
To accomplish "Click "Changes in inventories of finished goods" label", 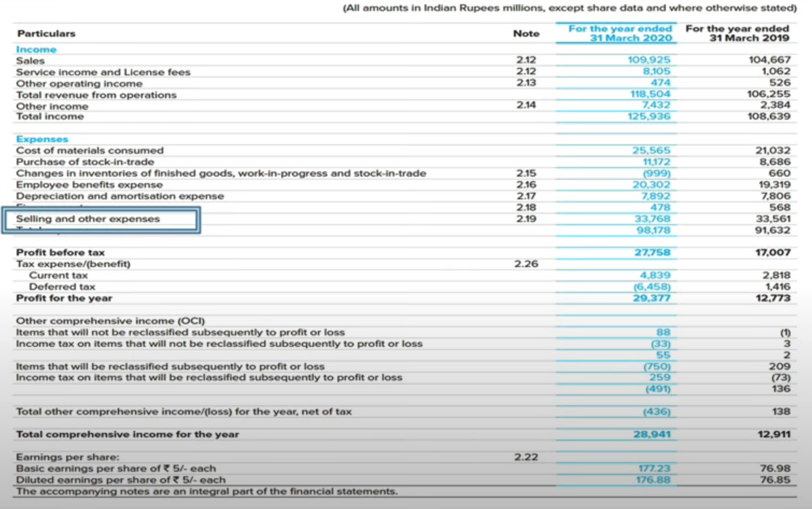I will [221, 173].
